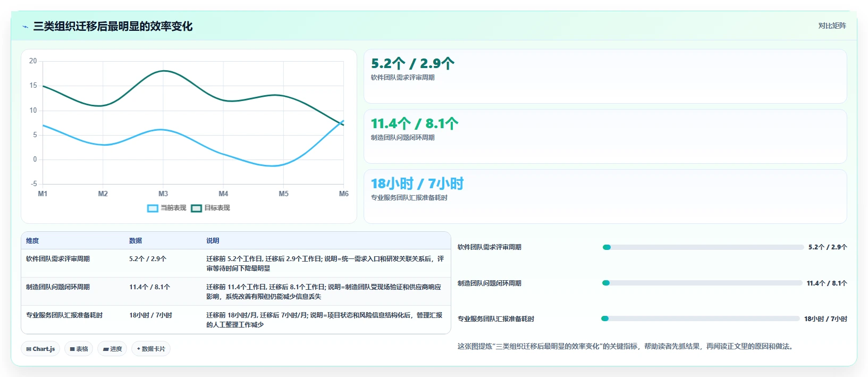This screenshot has width=868, height=377.
Task: Click the M1 axis label
Action: [43, 194]
